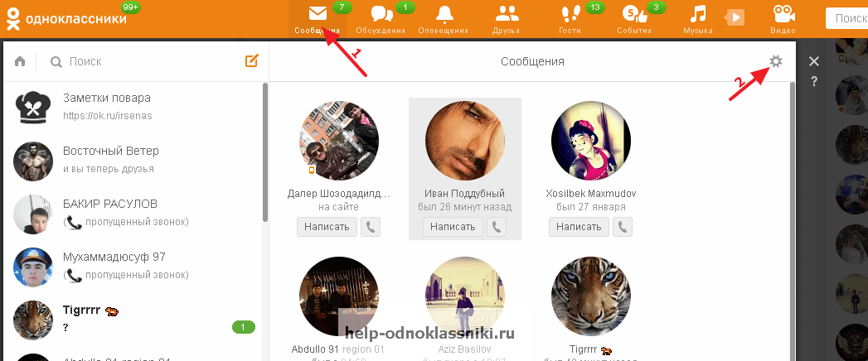Open События in the top navigation
The height and width of the screenshot is (361, 868).
point(634,19)
